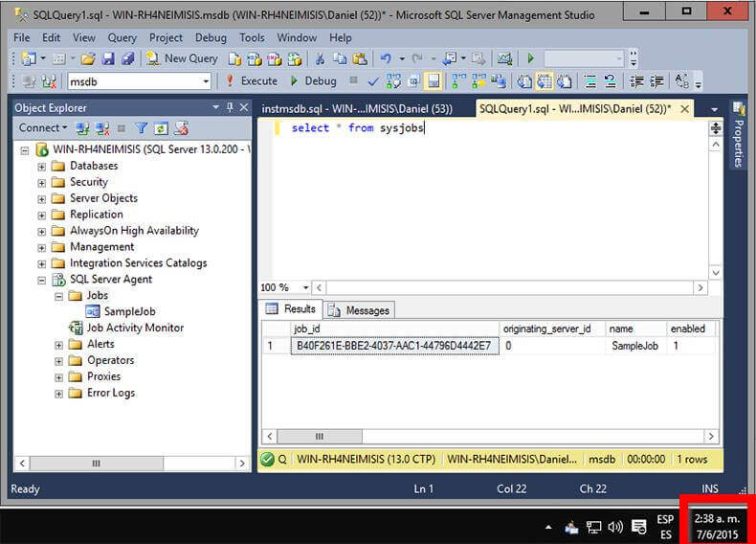The height and width of the screenshot is (544, 756).
Task: Click Comment out selected lines icon
Action: pos(590,81)
